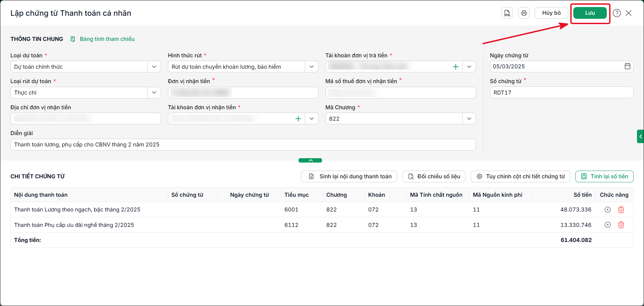This screenshot has width=644, height=306.
Task: Expand Tài khoản đơn vị nhận tiền dropdown
Action: pos(312,119)
